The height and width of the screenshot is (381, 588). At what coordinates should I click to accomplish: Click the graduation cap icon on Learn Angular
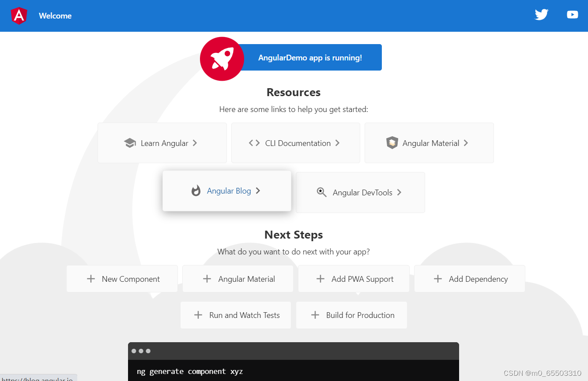[130, 143]
